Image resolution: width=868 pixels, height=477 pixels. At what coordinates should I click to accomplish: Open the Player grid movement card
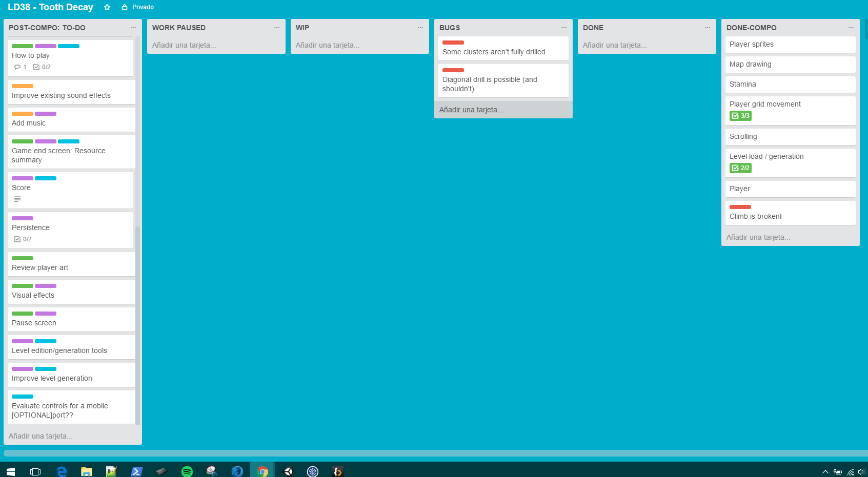point(791,111)
